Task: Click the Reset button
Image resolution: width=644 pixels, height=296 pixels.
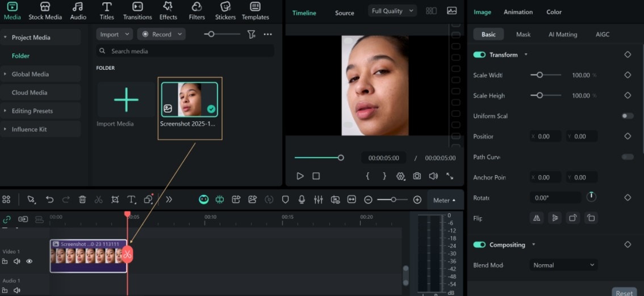Action: (x=624, y=292)
